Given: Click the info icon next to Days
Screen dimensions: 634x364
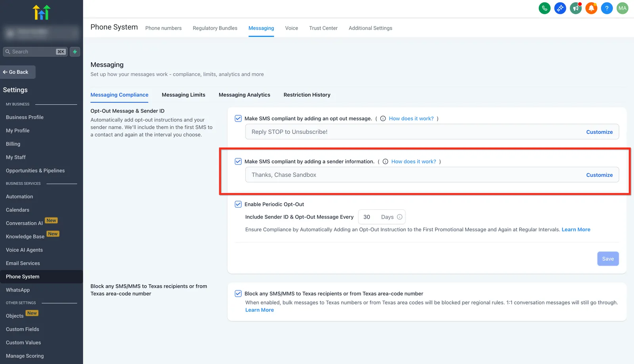Looking at the screenshot, I should (x=399, y=217).
